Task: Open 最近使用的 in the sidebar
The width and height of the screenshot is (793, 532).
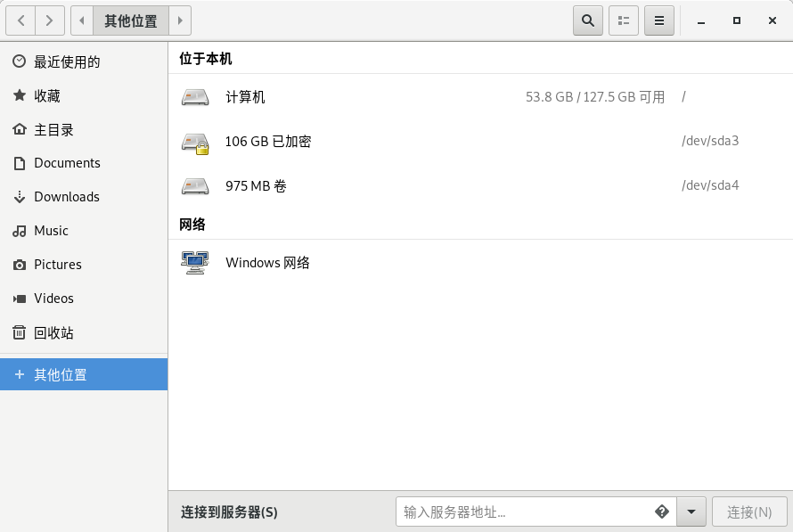Action: pos(67,61)
